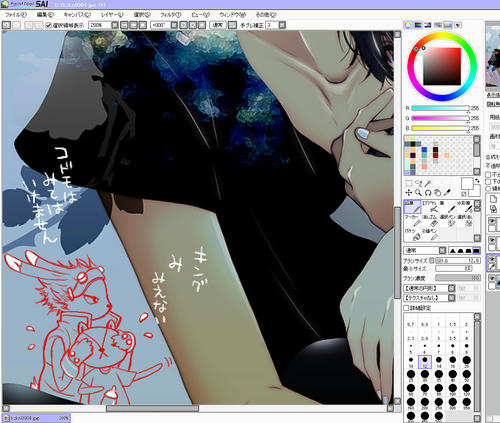
Task: Toggle the RGB slider panel icon
Action: 418,25
